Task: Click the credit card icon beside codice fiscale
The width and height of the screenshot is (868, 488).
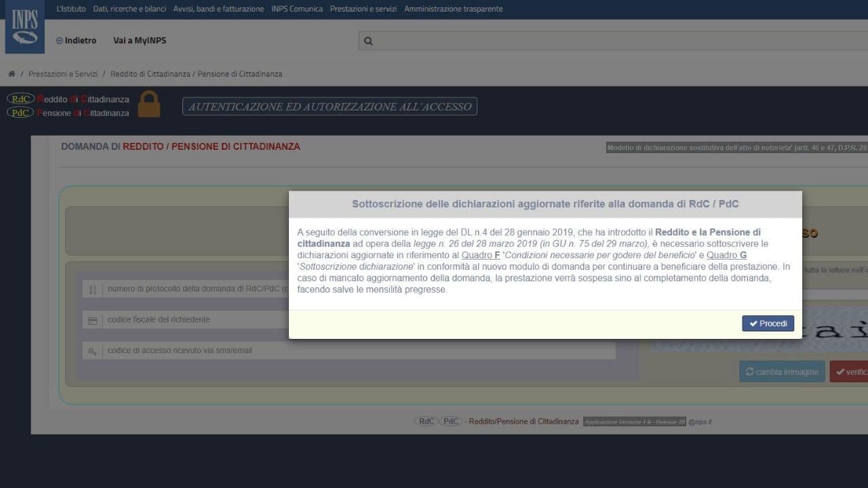Action: coord(93,320)
